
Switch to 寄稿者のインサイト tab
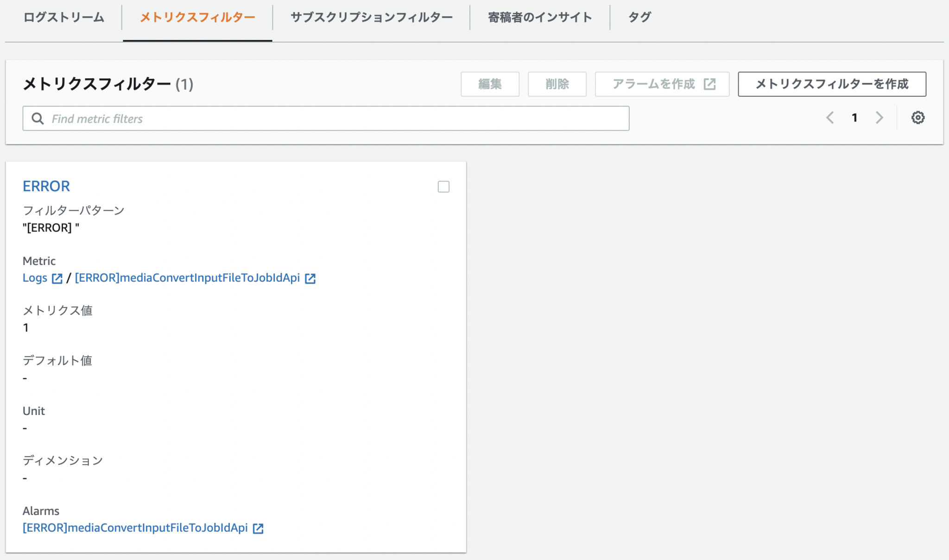[x=540, y=18]
